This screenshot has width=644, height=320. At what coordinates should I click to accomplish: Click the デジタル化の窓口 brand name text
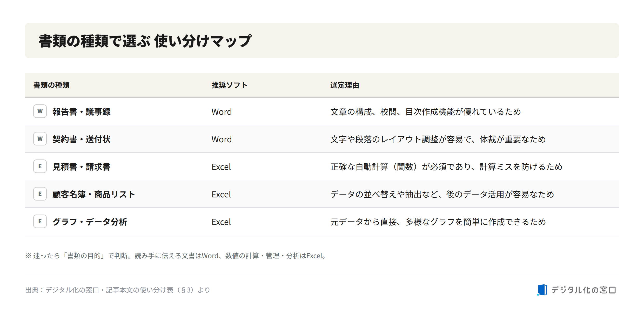[583, 290]
